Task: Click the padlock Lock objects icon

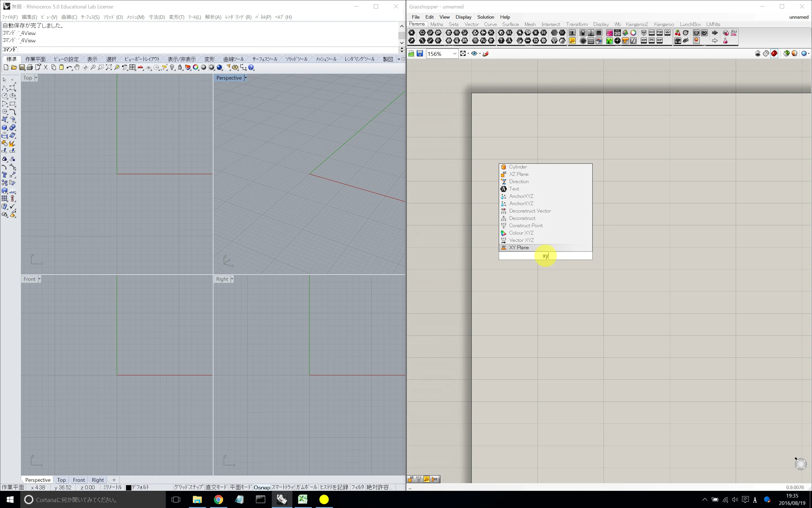Action: point(180,67)
